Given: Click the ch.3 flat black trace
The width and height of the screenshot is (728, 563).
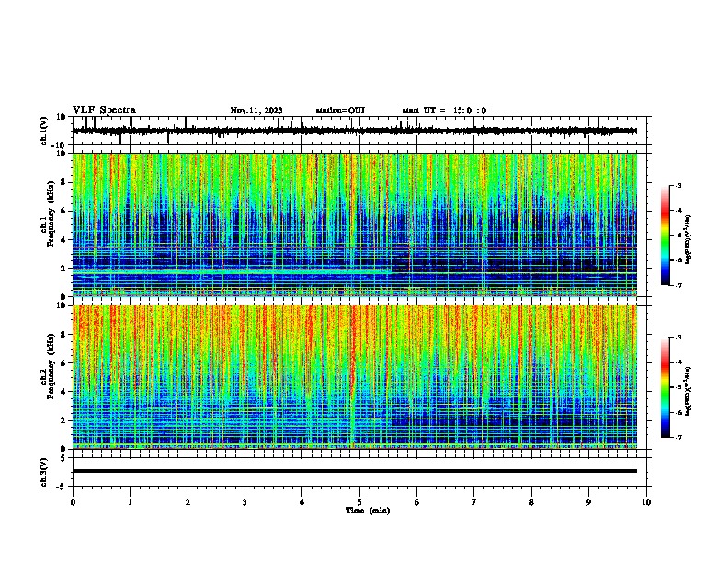Looking at the screenshot, I should [x=355, y=471].
